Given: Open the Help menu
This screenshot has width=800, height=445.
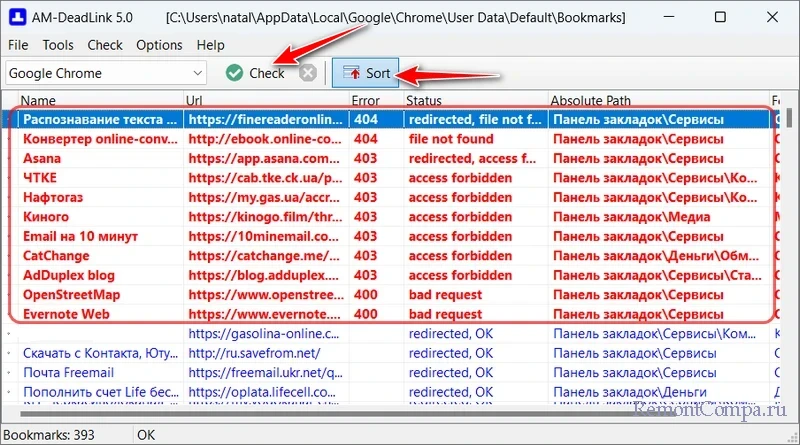Looking at the screenshot, I should (211, 45).
